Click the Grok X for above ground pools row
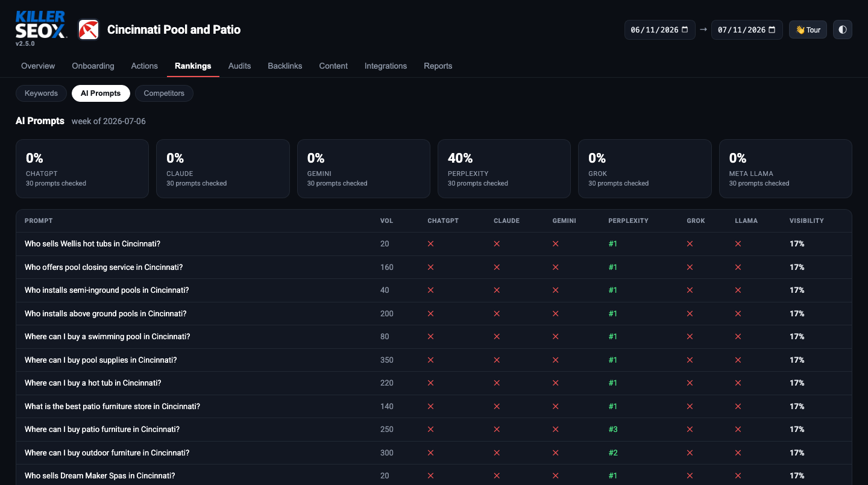This screenshot has height=485, width=868. (690, 313)
